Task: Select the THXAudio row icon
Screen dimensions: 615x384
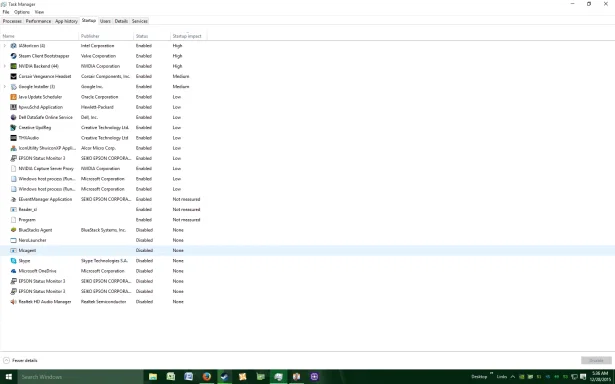Action: pos(13,138)
